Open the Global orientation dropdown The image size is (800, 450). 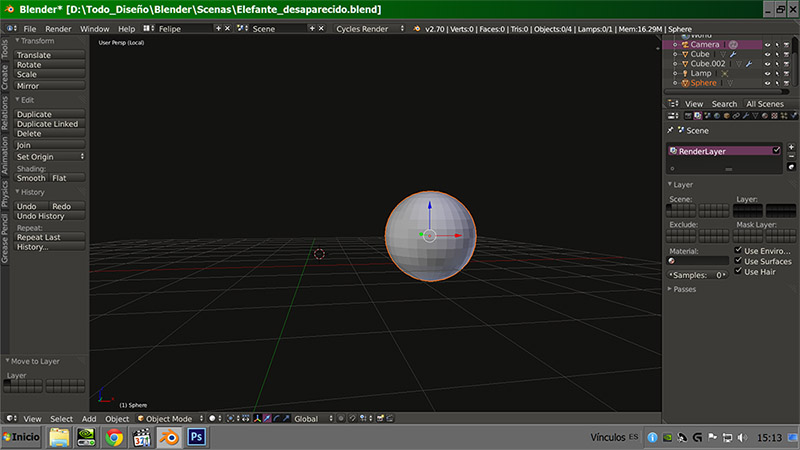tap(313, 418)
